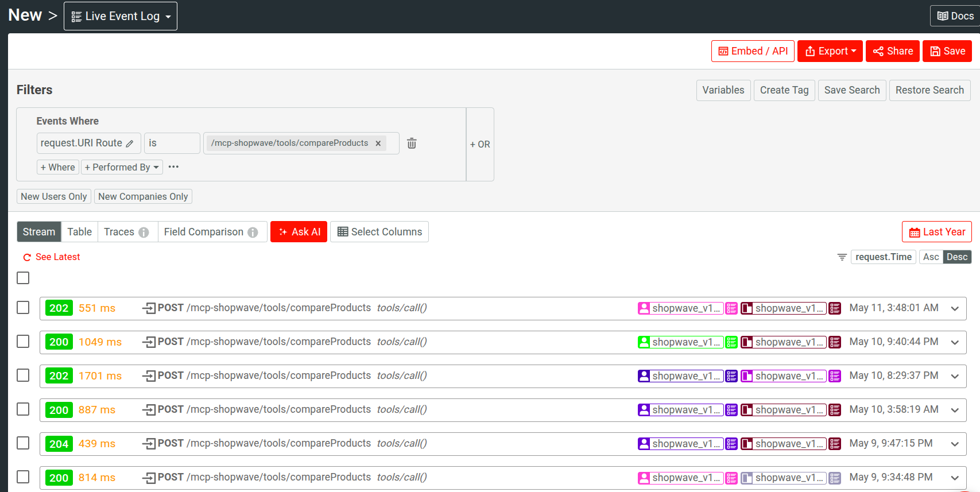
Task: Open user event log icon in May 10, 9:40:44 PM row
Action: (731, 342)
